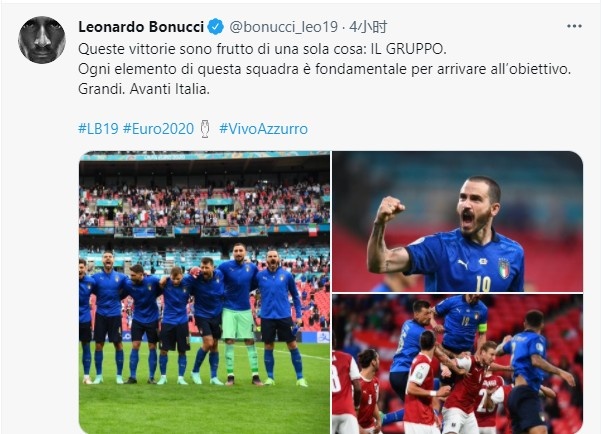Open the @bonucci_leo19 handle link
This screenshot has width=601, height=434.
click(284, 27)
